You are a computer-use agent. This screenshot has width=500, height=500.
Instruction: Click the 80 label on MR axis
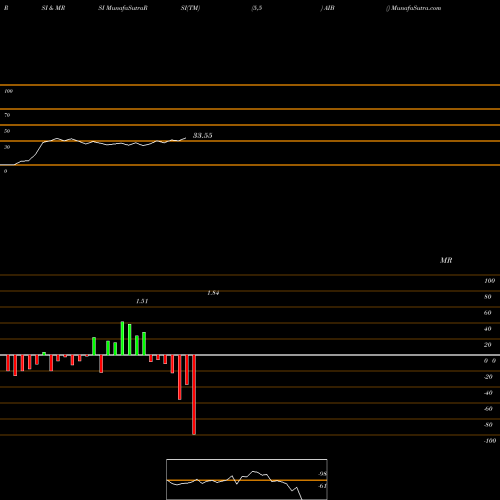488,297
